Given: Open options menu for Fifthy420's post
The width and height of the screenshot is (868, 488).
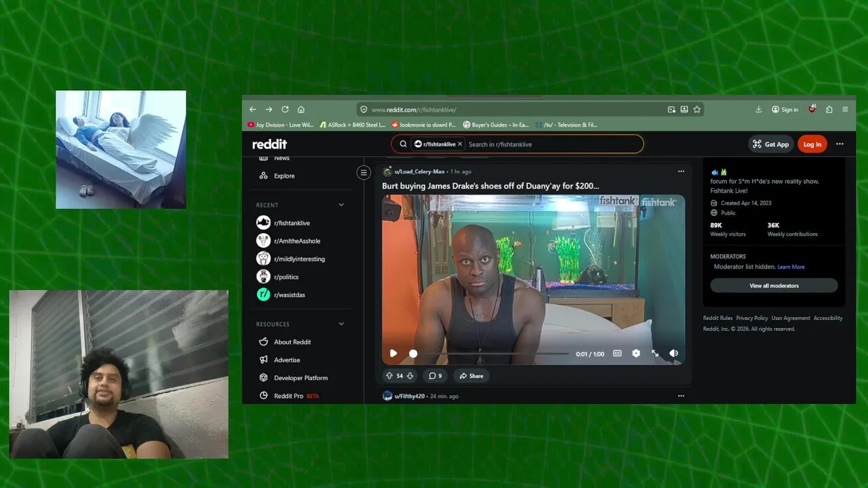Looking at the screenshot, I should [681, 396].
